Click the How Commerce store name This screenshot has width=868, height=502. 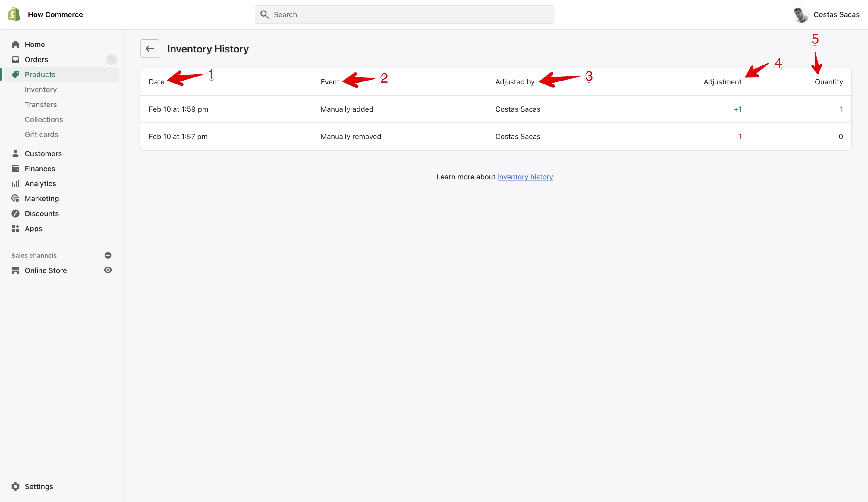[x=55, y=14]
